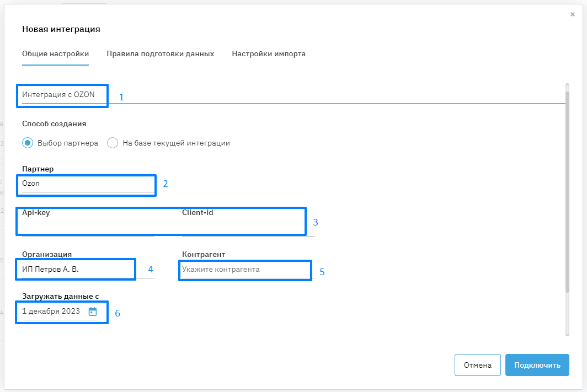This screenshot has width=587, height=392.
Task: Click into the Api-key input field
Action: pos(88,227)
